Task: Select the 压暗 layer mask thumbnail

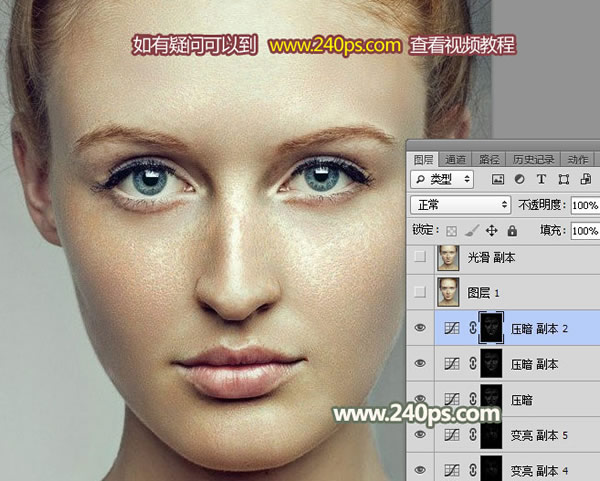Action: tap(491, 399)
